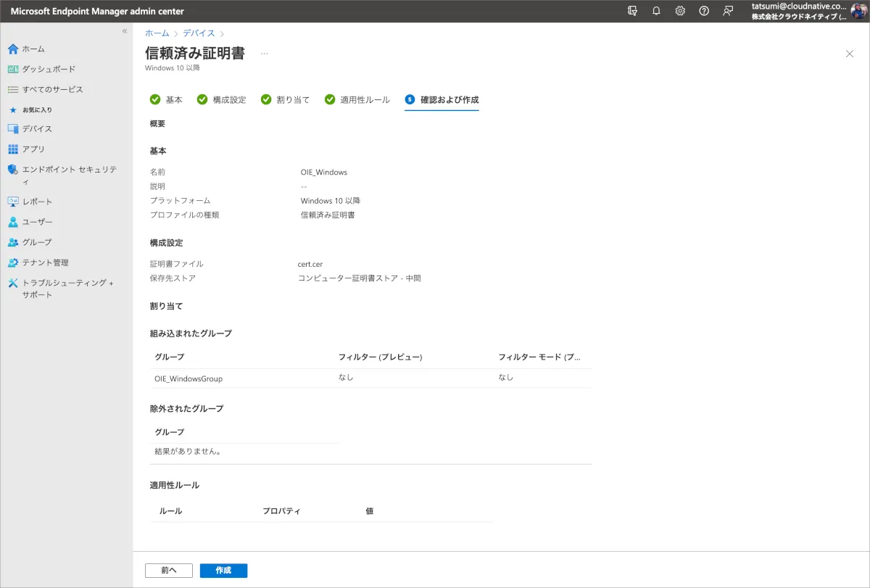Click ホーム breadcrumb link
Screen dimensions: 870x588
157,33
